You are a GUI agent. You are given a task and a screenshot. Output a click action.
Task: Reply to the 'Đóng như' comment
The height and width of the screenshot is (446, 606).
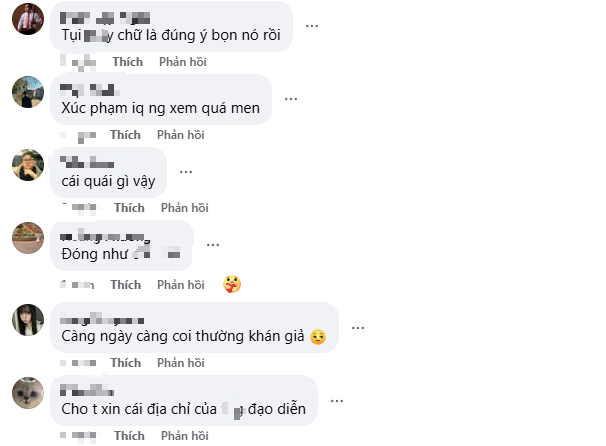tap(181, 285)
